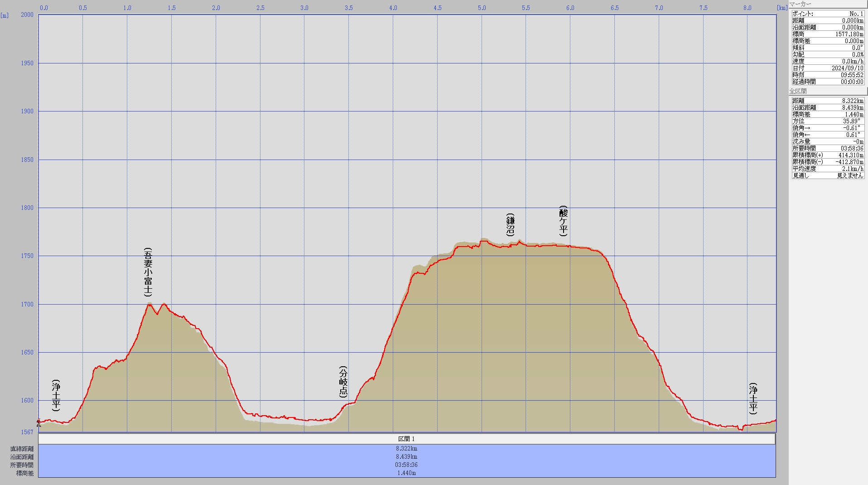This screenshot has height=485, width=868.
Task: Click the 吾妻小富士 waypoint label
Action: (x=148, y=272)
